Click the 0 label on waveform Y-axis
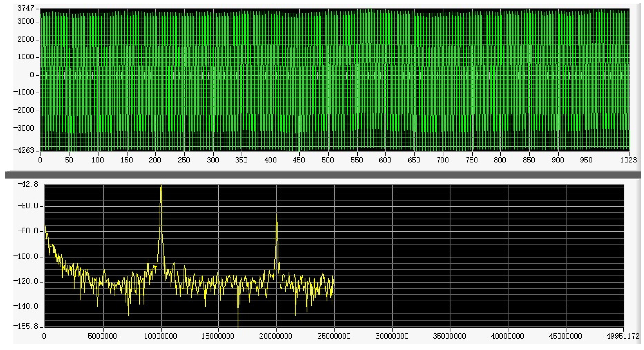 coord(32,75)
